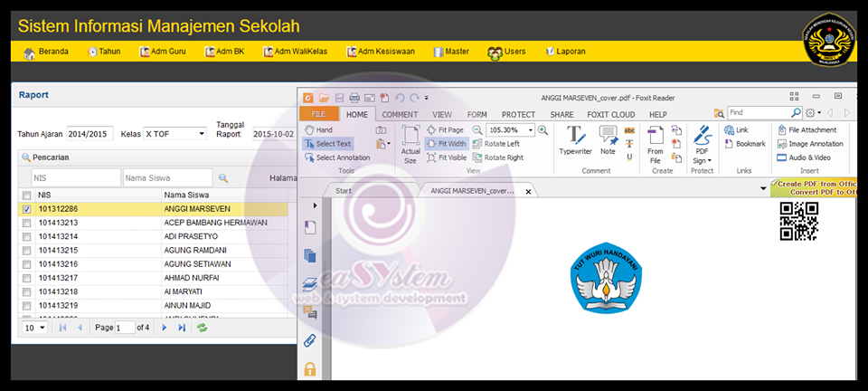Click the search magnifier beside Nama Siswa
Image resolution: width=868 pixels, height=391 pixels.
point(223,178)
